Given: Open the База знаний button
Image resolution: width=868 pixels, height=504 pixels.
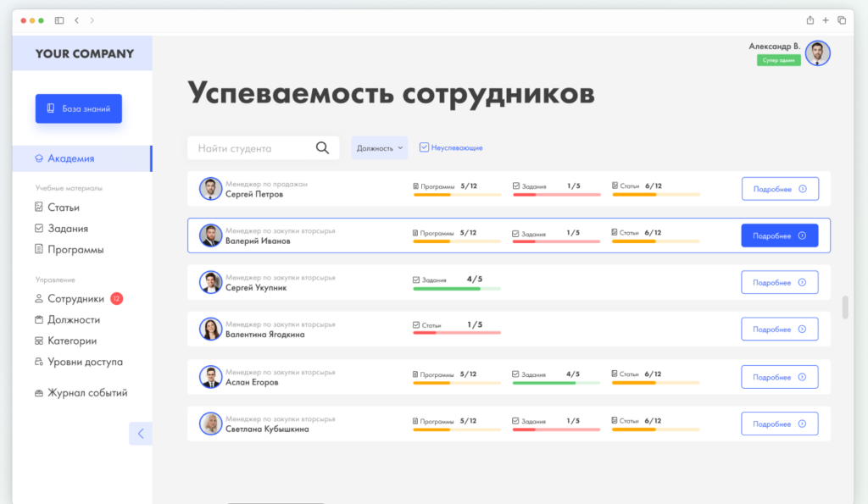Looking at the screenshot, I should (79, 108).
